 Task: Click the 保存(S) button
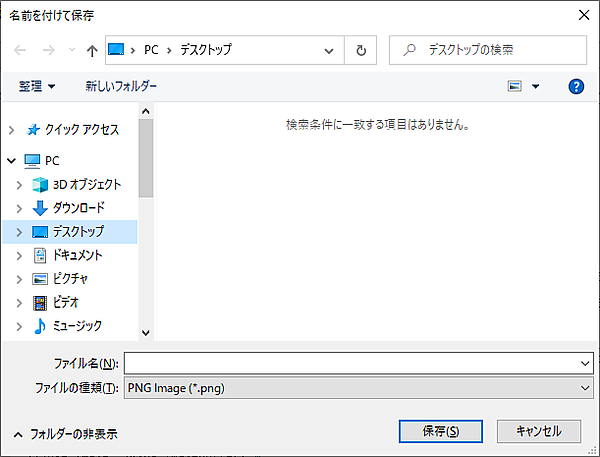coord(440,431)
